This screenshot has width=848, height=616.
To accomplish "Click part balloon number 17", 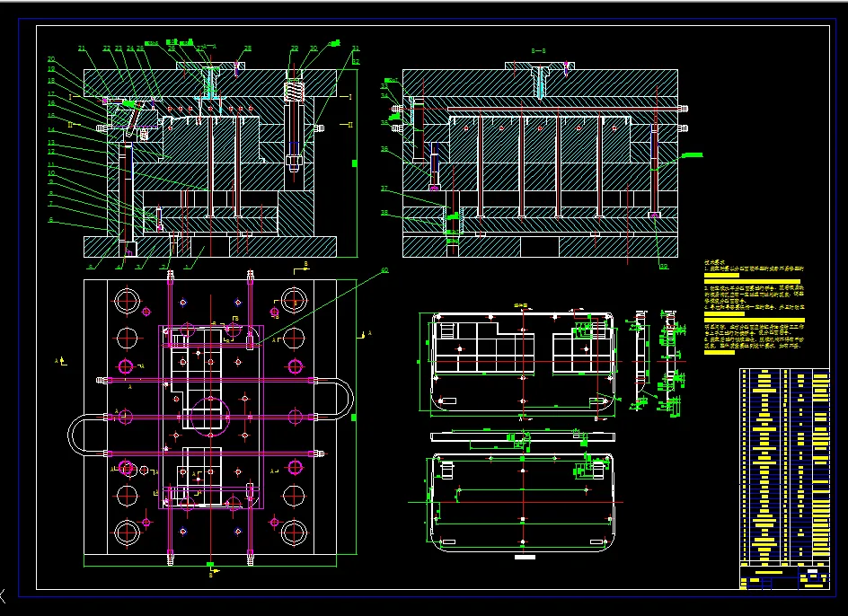I will [x=51, y=94].
